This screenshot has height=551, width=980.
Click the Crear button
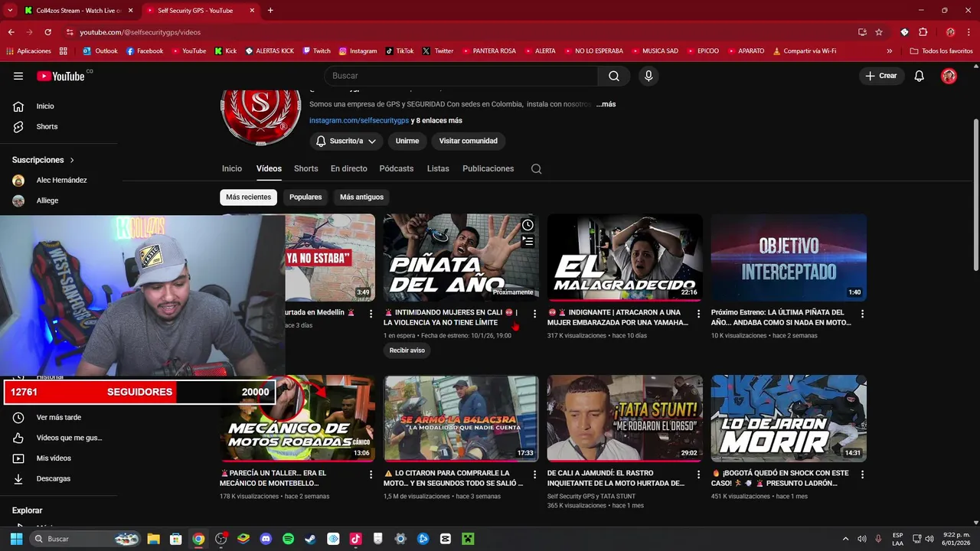pos(880,76)
